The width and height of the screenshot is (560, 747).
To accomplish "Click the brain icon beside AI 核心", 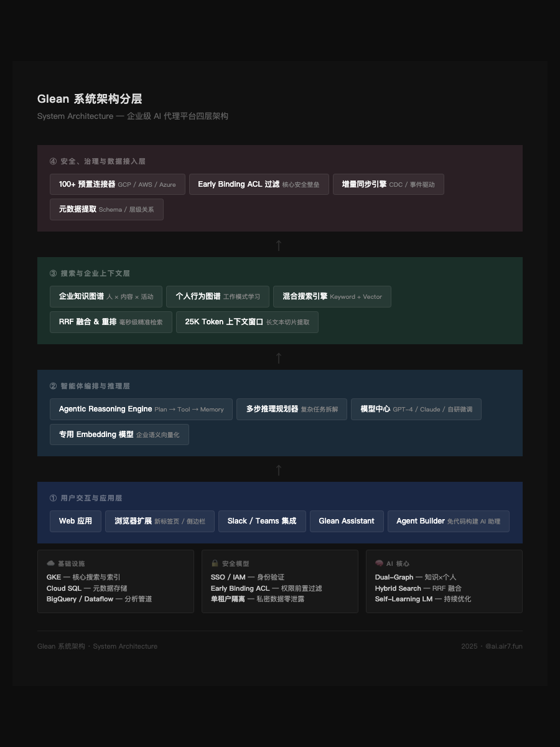I will 379,563.
